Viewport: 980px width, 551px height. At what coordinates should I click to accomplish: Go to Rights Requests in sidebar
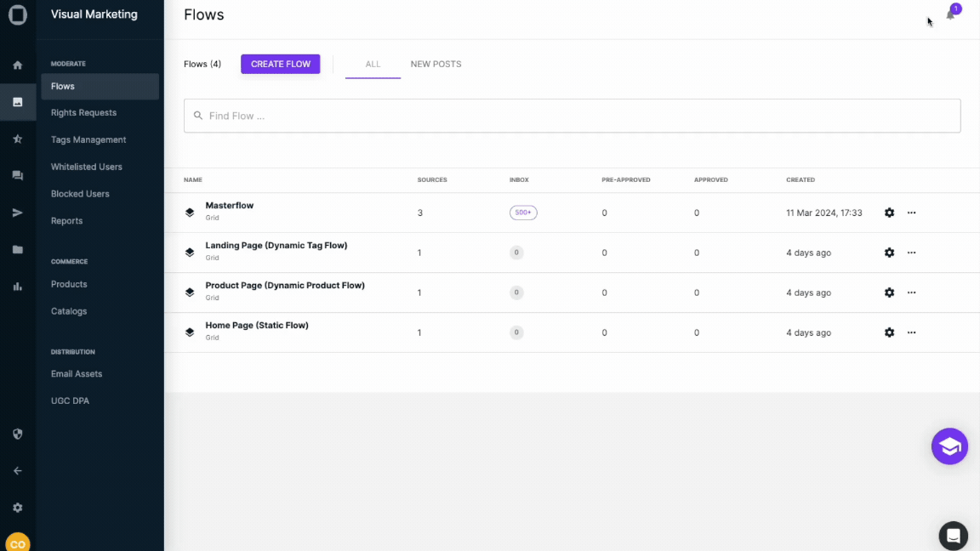[83, 113]
